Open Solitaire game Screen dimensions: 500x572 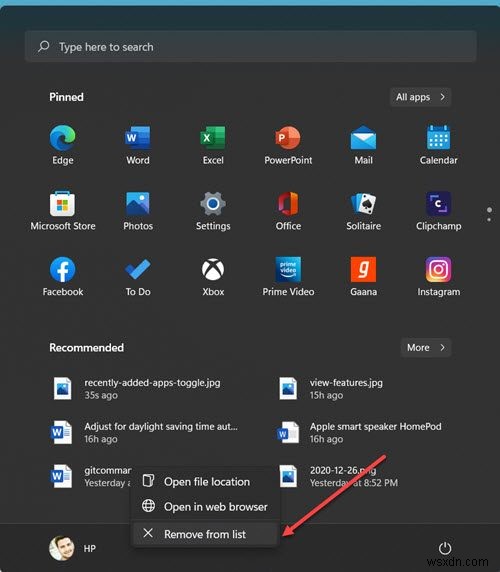(x=363, y=210)
